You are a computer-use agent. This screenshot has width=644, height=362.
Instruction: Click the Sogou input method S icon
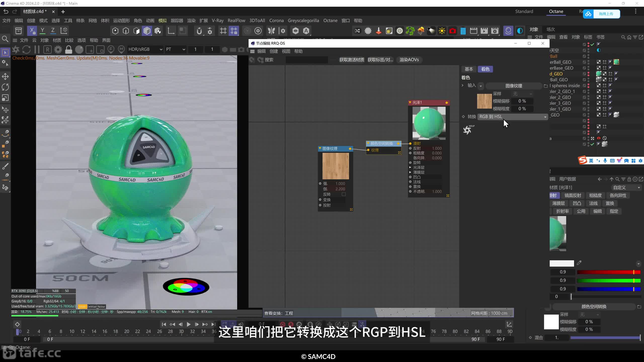pyautogui.click(x=583, y=160)
